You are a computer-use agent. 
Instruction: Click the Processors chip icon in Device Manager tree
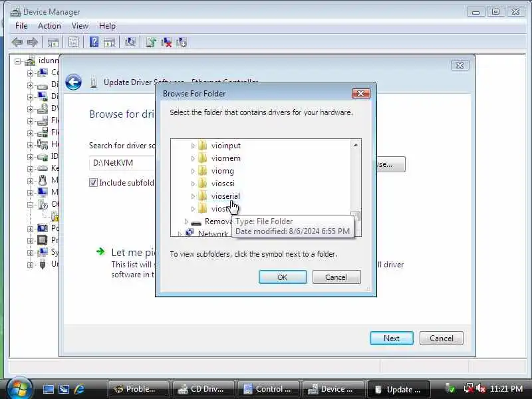[x=43, y=240]
